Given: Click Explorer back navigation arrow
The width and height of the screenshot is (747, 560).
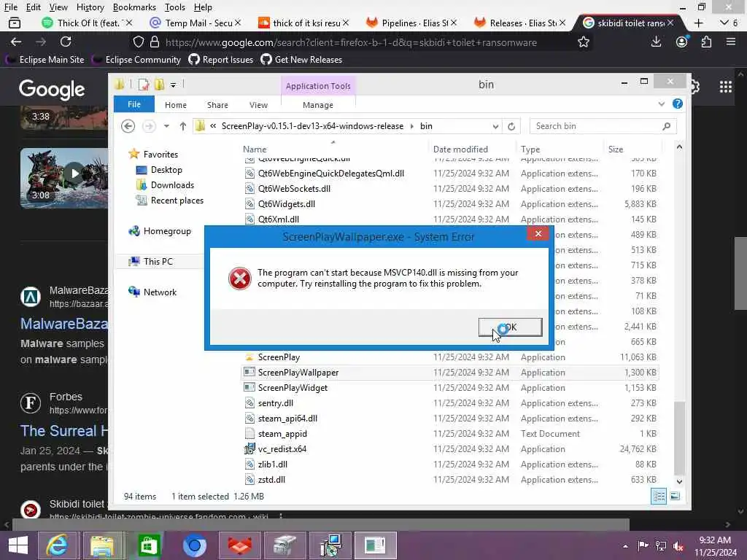Looking at the screenshot, I should 128,126.
